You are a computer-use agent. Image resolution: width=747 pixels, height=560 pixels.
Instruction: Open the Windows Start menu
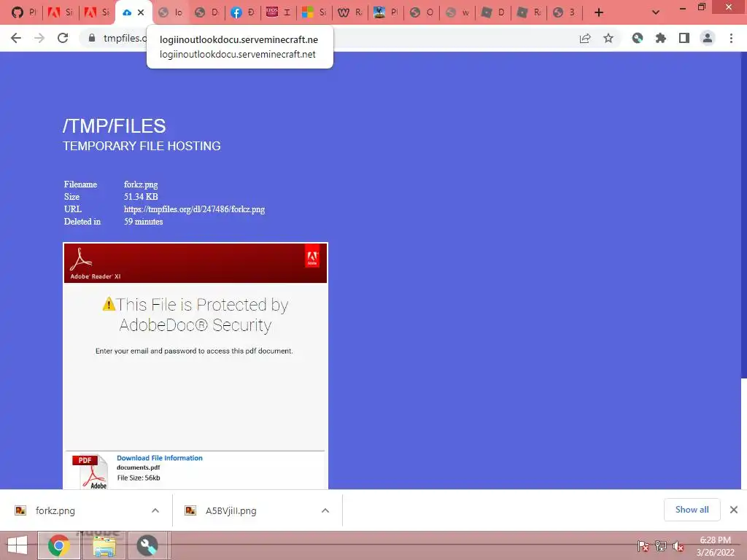pyautogui.click(x=18, y=545)
